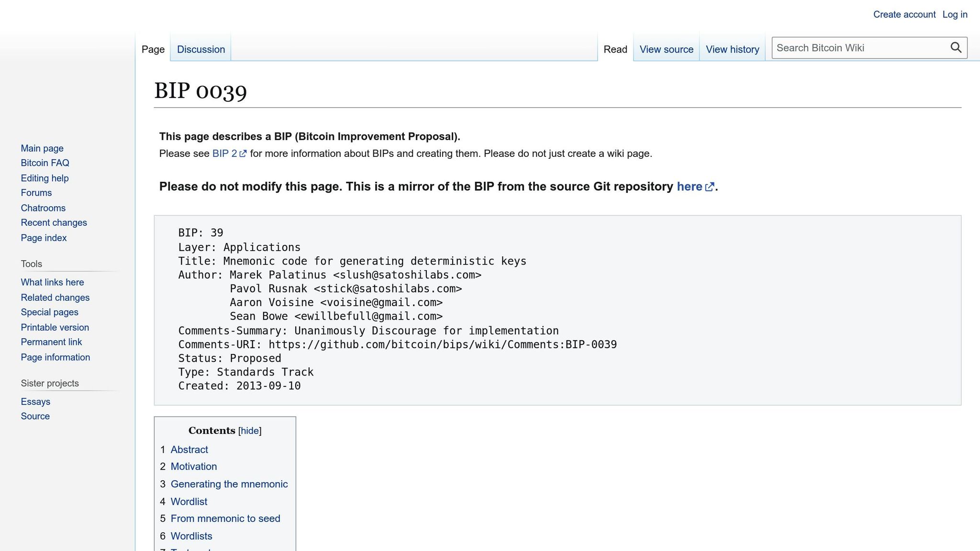The width and height of the screenshot is (980, 551).
Task: Click the Log in link
Action: point(955,14)
